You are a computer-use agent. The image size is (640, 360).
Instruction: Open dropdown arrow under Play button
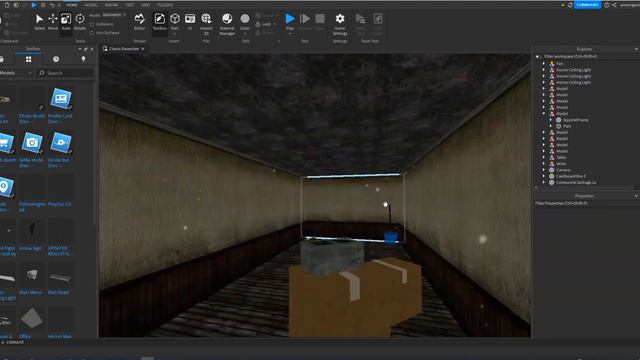[x=290, y=34]
